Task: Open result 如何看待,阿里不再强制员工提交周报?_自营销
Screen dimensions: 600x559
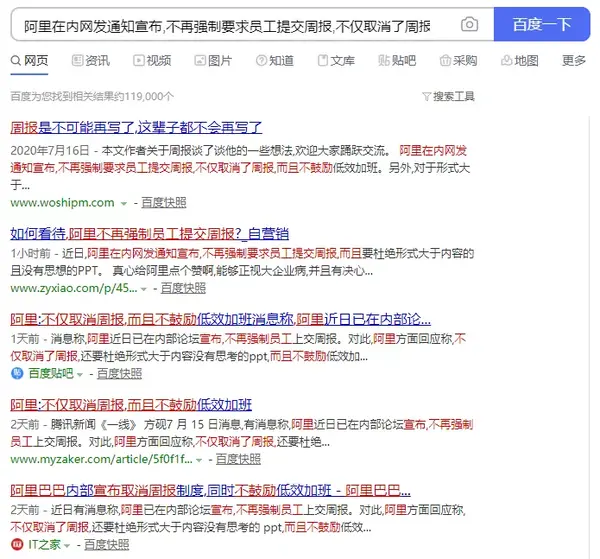Action: click(150, 233)
